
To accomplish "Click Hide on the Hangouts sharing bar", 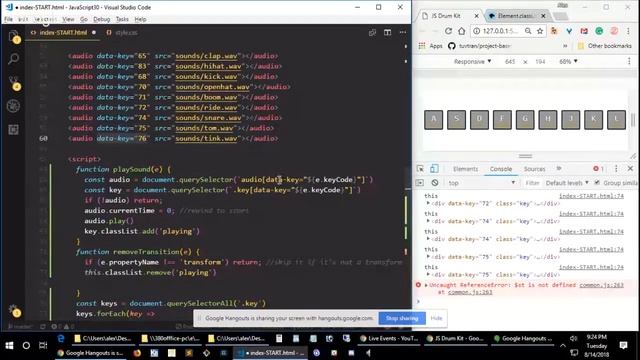I will pos(436,318).
